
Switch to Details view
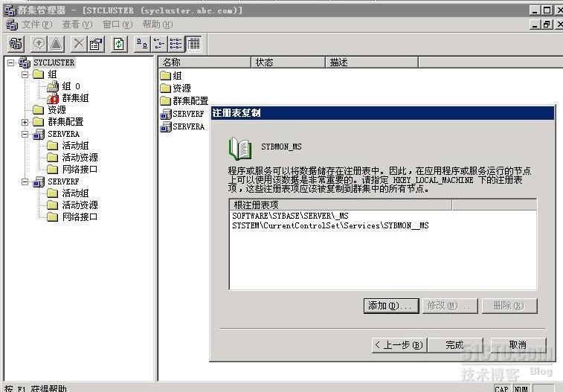pyautogui.click(x=193, y=44)
